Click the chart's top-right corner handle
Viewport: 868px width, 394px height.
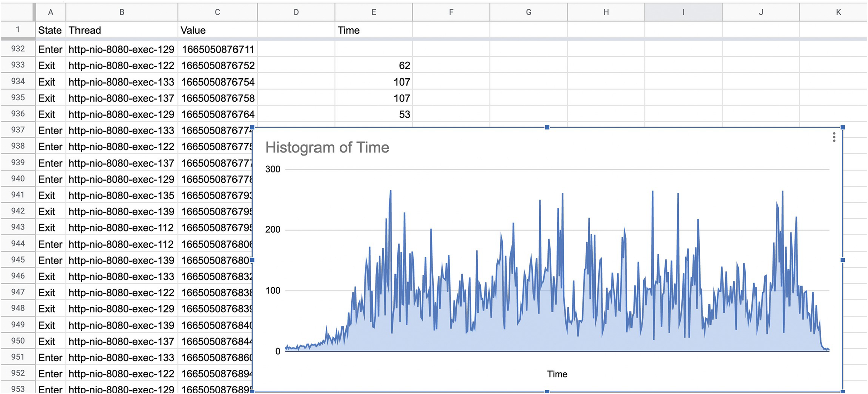tap(842, 127)
